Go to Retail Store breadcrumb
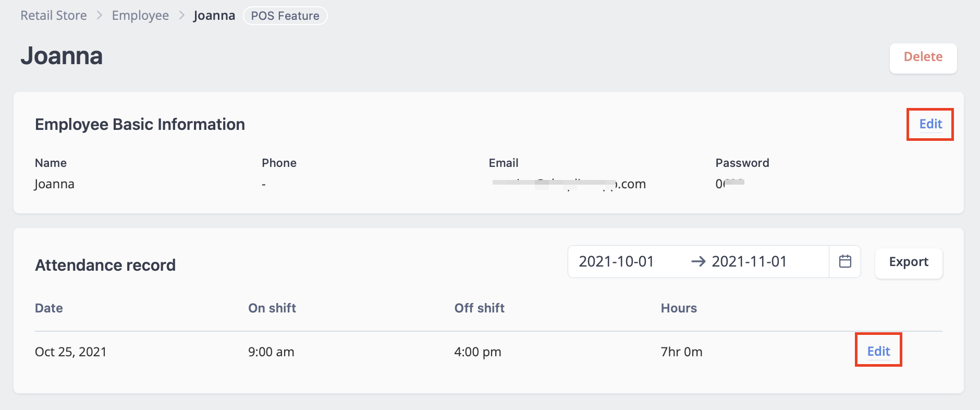 54,16
